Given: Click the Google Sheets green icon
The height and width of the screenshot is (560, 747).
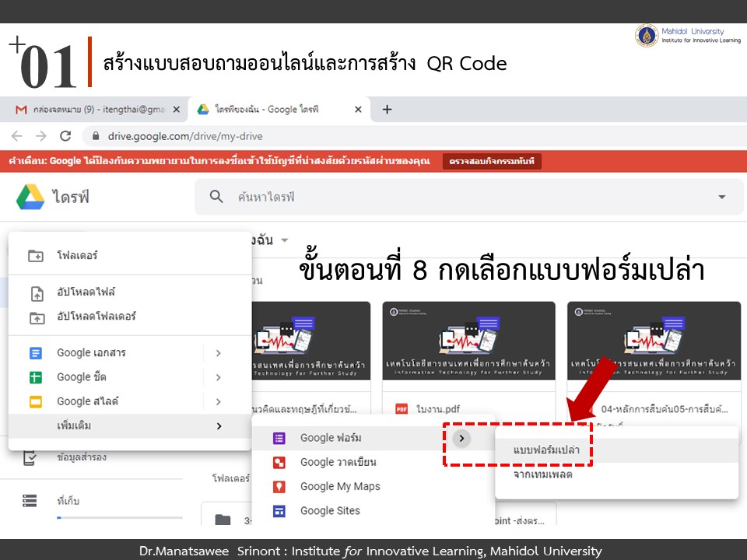Looking at the screenshot, I should (x=35, y=377).
